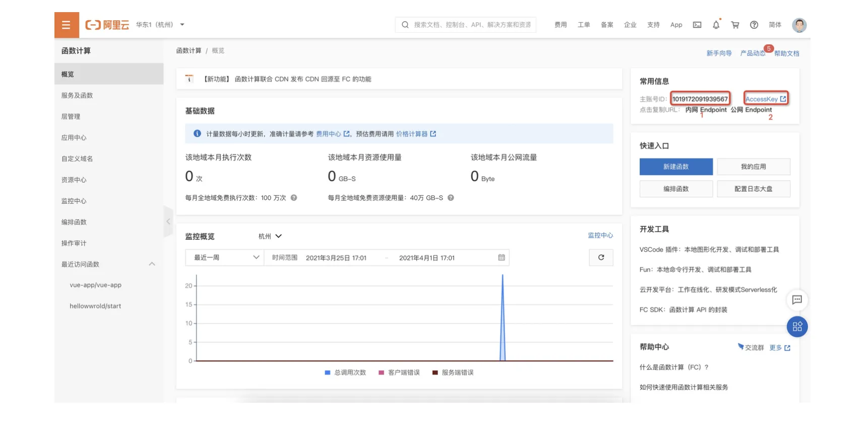This screenshot has height=437, width=868.
Task: Collapse the 最近访问函数 section
Action: (x=152, y=264)
